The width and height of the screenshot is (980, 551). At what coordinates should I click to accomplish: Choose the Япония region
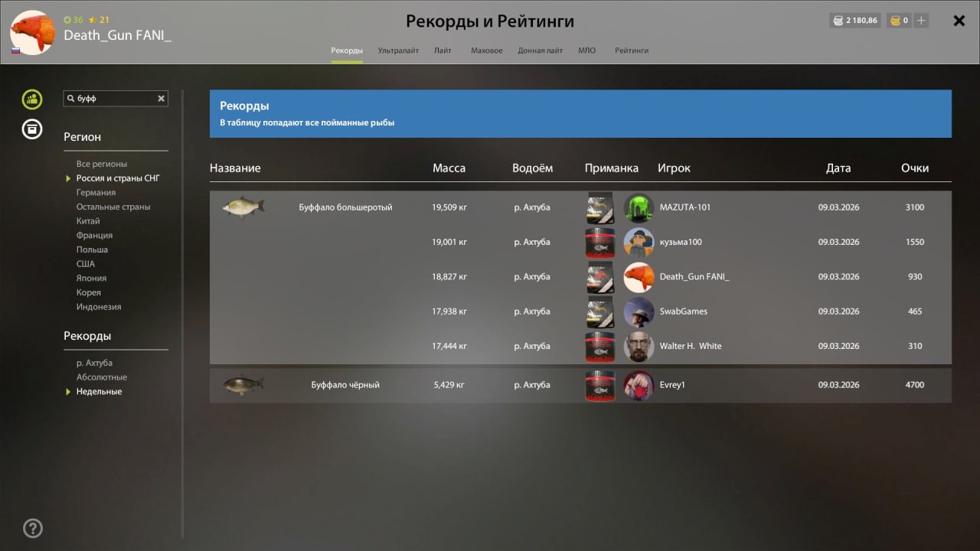tap(91, 279)
